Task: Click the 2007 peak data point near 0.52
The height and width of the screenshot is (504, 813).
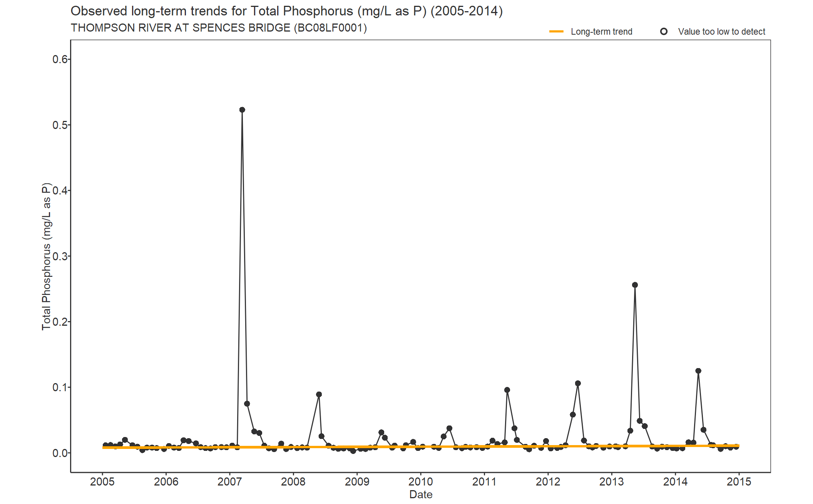Action: coord(242,110)
